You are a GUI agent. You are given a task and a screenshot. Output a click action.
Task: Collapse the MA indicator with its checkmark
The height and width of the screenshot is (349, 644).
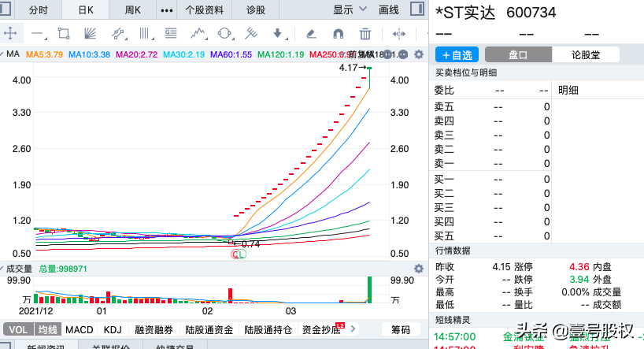tap(2, 54)
